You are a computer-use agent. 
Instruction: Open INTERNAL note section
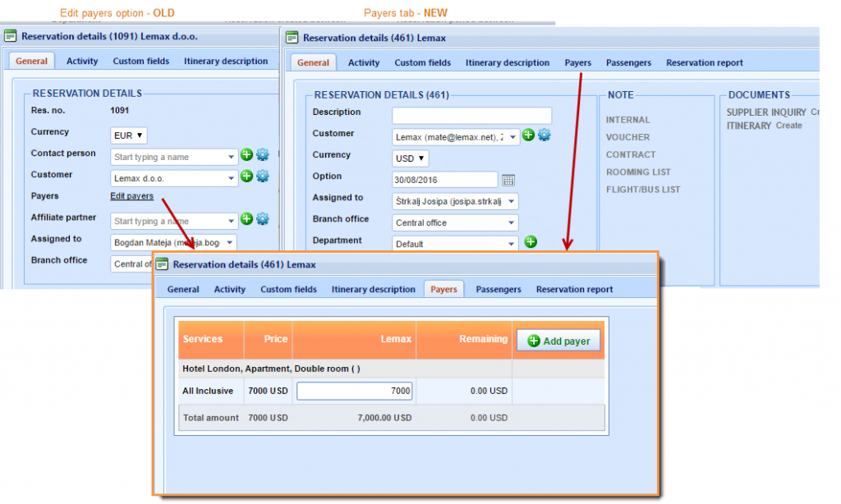[x=627, y=120]
